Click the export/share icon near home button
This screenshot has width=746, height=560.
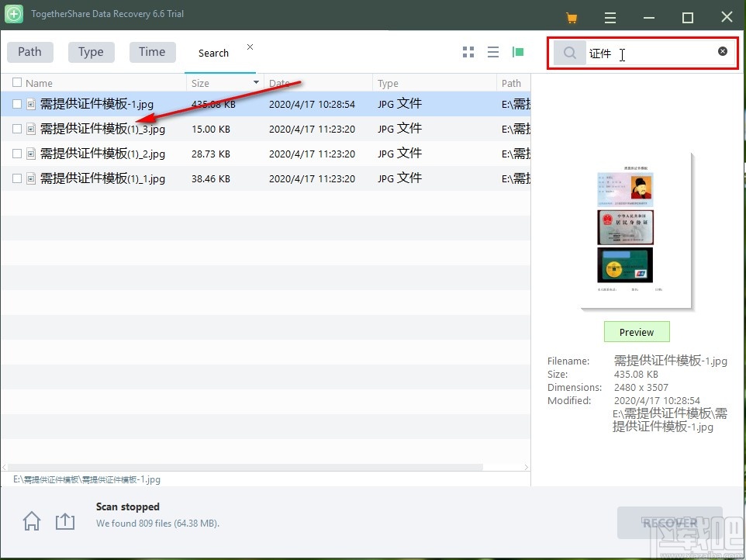click(x=65, y=521)
